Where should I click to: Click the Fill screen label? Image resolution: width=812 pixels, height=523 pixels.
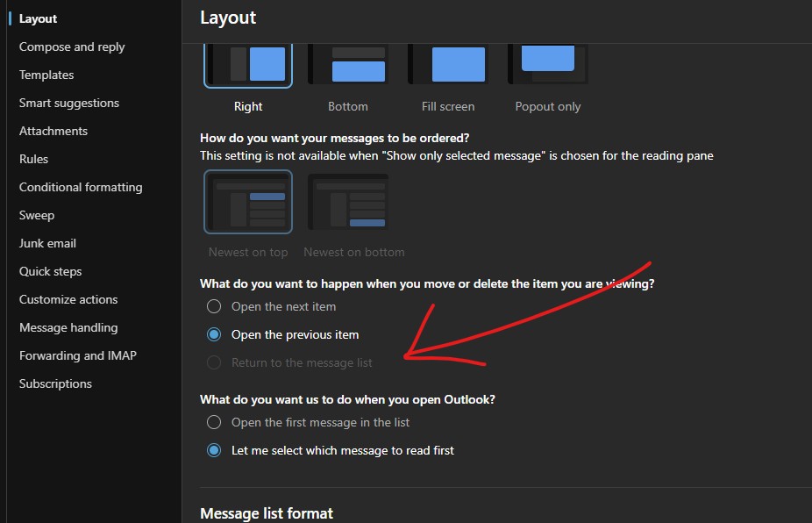[x=448, y=106]
